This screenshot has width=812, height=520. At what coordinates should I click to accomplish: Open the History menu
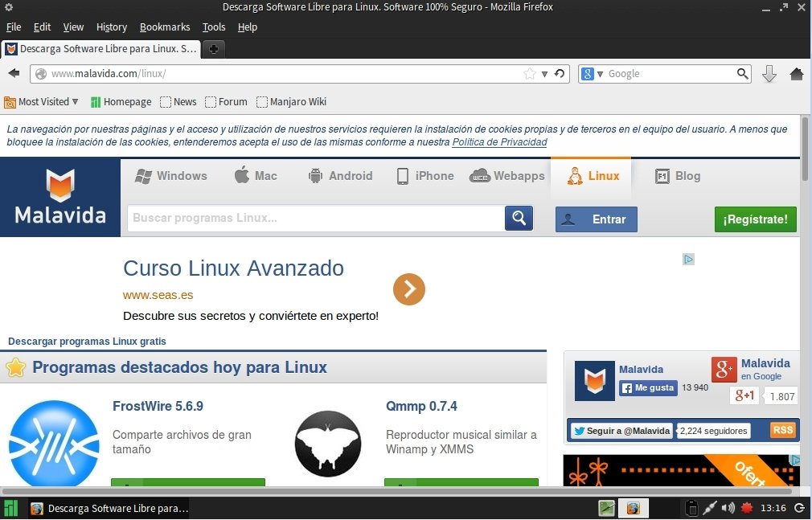click(111, 27)
